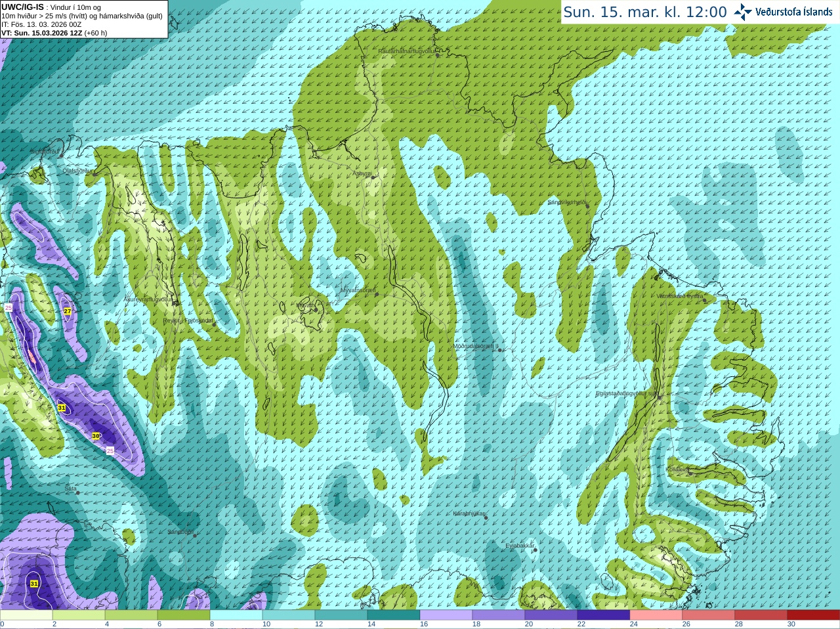The image size is (840, 629).
Task: Click the Sáta station label
Action: (x=71, y=488)
